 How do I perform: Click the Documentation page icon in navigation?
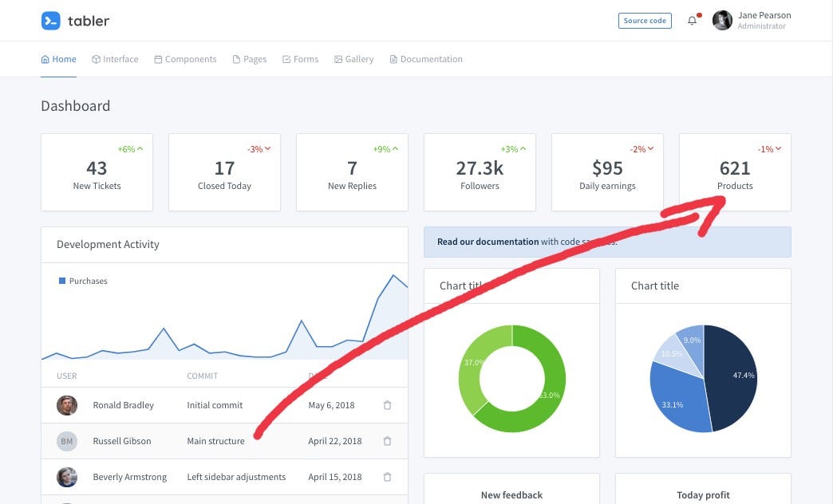[x=393, y=58]
